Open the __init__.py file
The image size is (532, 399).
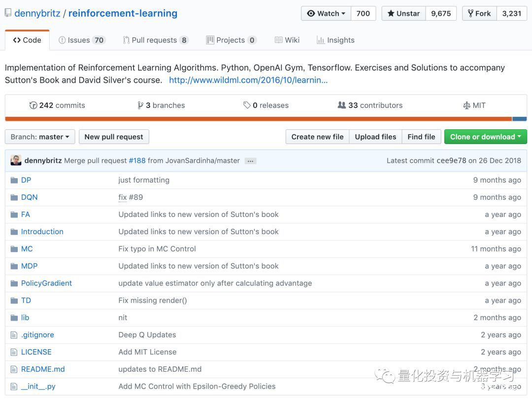38,387
